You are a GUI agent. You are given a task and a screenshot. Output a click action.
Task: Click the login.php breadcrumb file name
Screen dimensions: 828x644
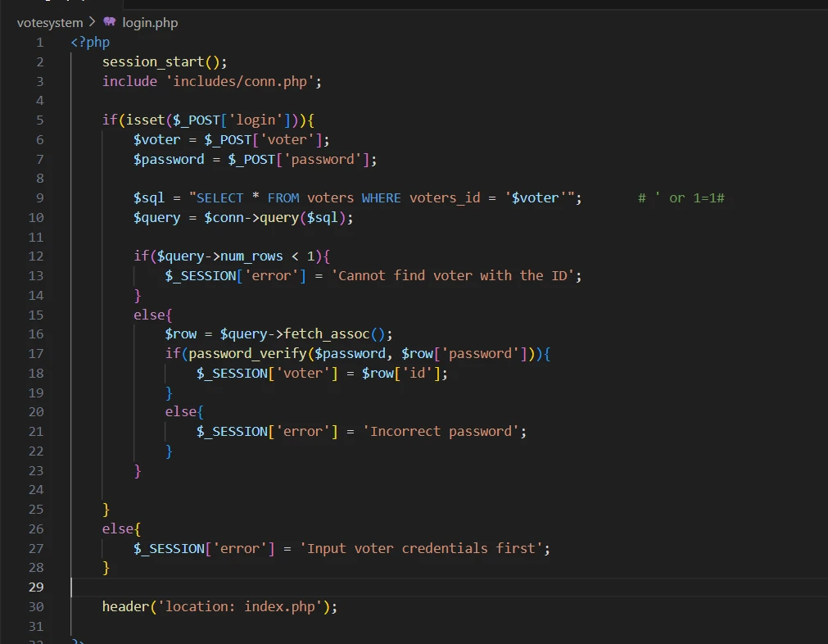coord(150,23)
